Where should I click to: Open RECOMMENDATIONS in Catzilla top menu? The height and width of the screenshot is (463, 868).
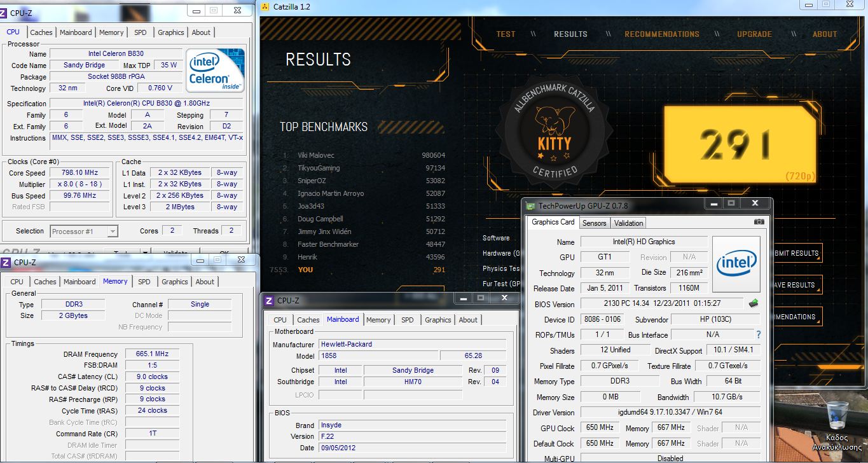coord(662,34)
